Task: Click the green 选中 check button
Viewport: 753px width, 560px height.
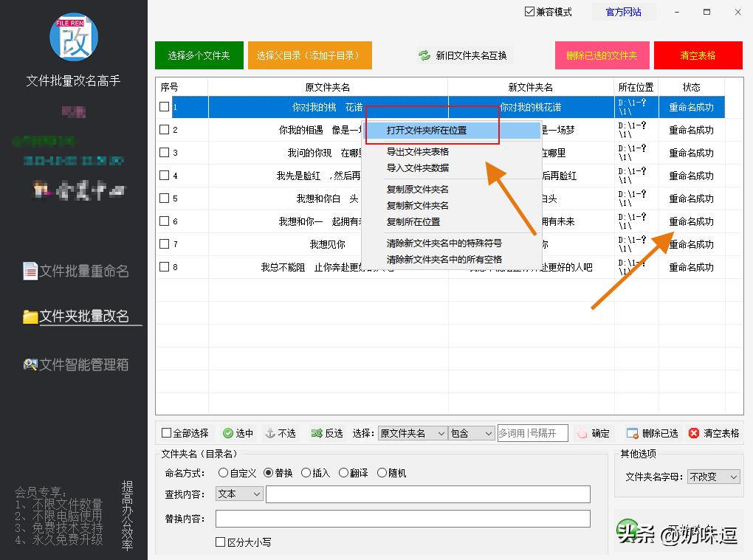Action: pos(238,433)
